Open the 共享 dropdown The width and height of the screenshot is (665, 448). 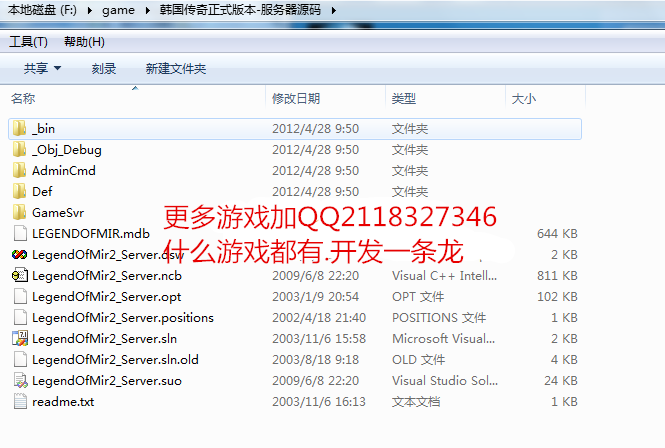[42, 68]
